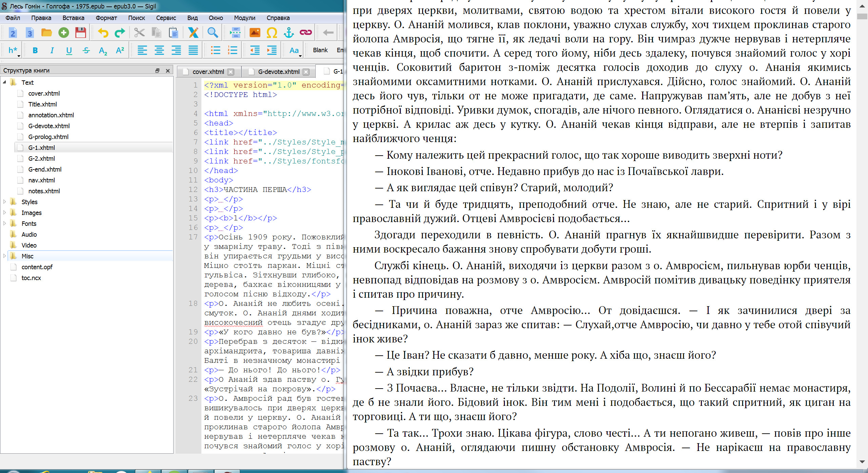This screenshot has height=473, width=868.
Task: Click the Insert ID anchor icon
Action: click(x=289, y=33)
